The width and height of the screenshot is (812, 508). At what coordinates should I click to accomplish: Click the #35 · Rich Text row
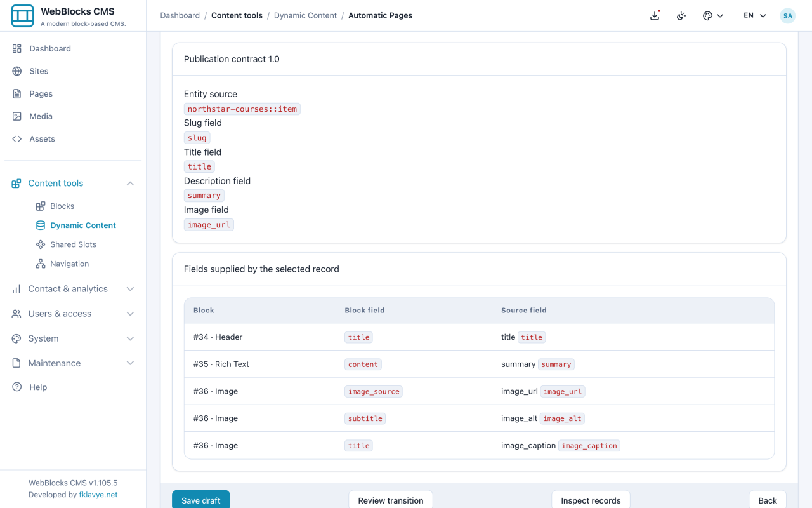pos(479,364)
